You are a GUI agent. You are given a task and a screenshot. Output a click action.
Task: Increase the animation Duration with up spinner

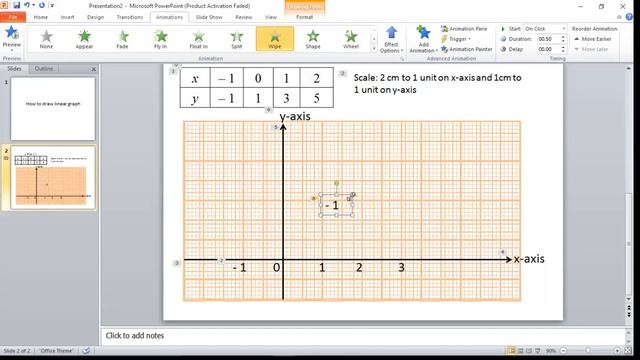(x=563, y=37)
